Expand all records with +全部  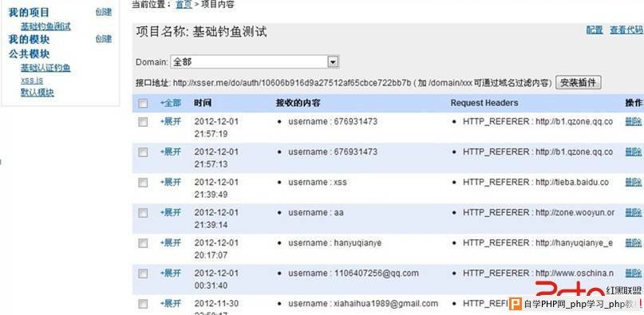tap(171, 103)
